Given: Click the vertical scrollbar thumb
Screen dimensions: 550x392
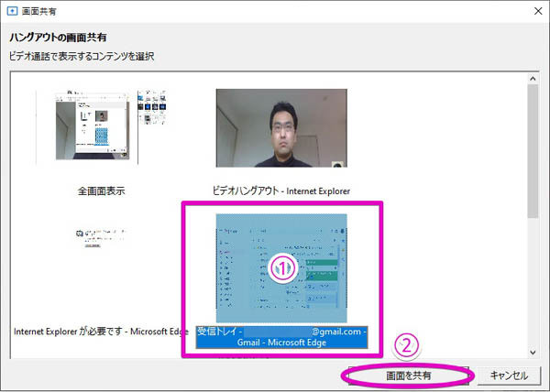Looking at the screenshot, I should click(x=533, y=151).
